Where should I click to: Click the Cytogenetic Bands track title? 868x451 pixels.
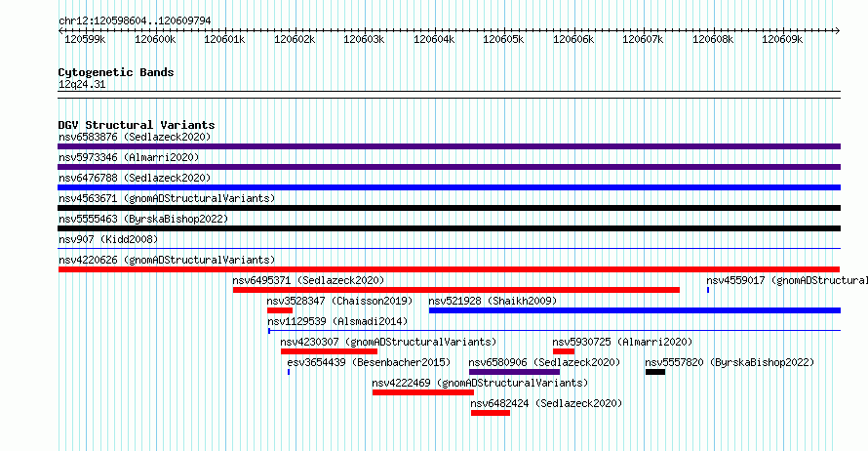(116, 72)
